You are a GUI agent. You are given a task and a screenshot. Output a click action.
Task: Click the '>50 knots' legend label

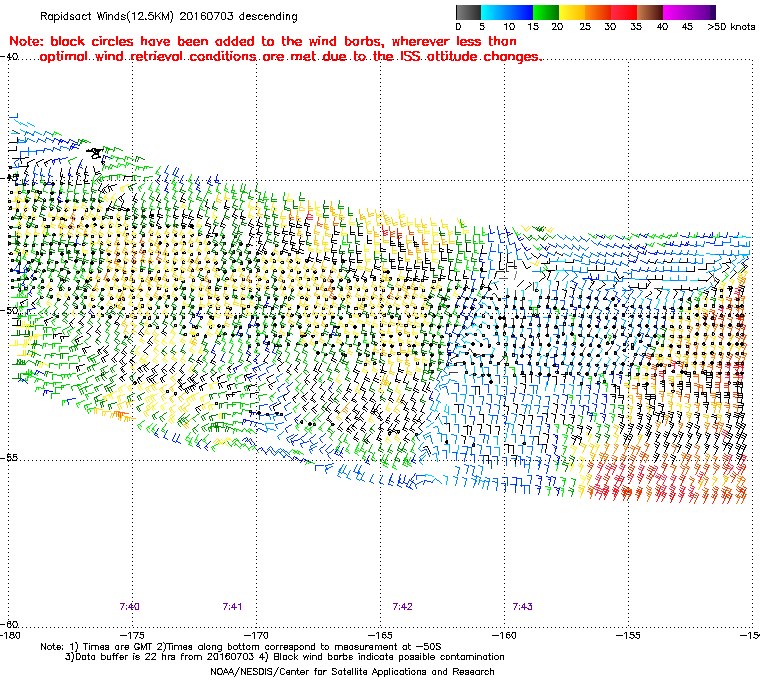pos(731,27)
